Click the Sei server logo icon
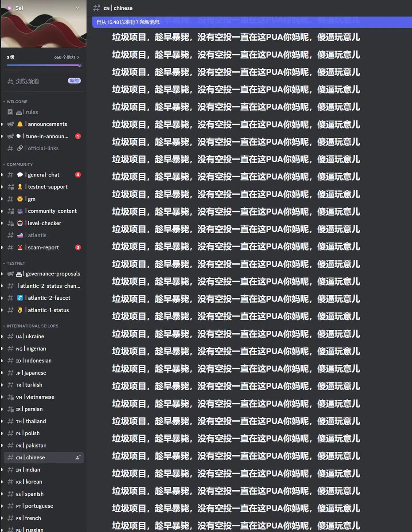 tap(10, 8)
